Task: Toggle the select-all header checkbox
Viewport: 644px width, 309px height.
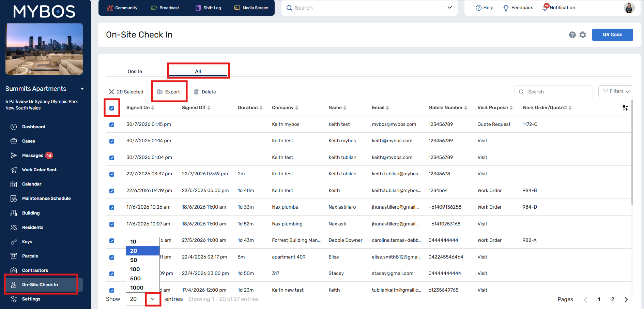Action: (112, 108)
